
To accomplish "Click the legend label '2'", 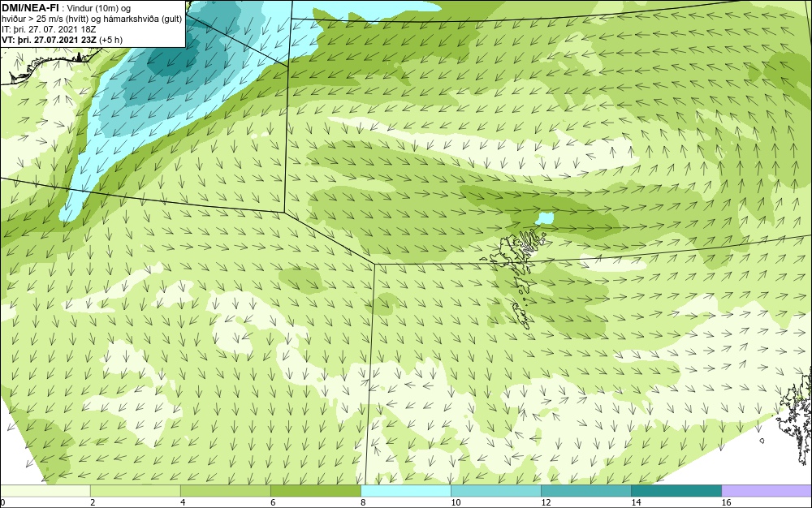I will pyautogui.click(x=93, y=502).
